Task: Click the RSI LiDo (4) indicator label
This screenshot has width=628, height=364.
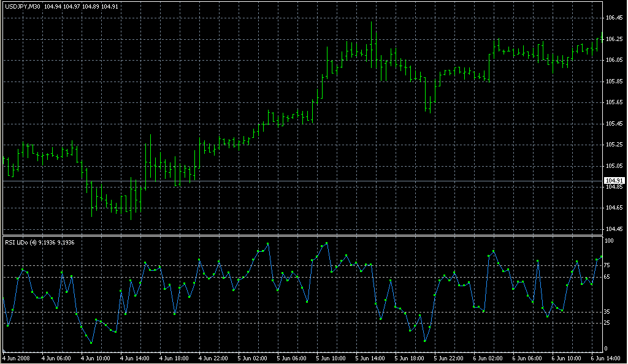Action: point(20,242)
